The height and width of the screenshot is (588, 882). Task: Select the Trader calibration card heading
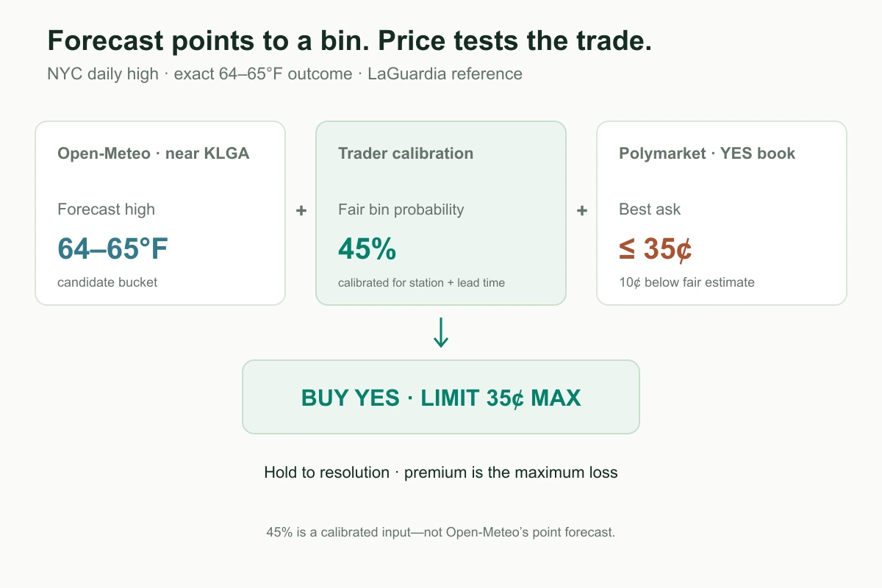406,154
